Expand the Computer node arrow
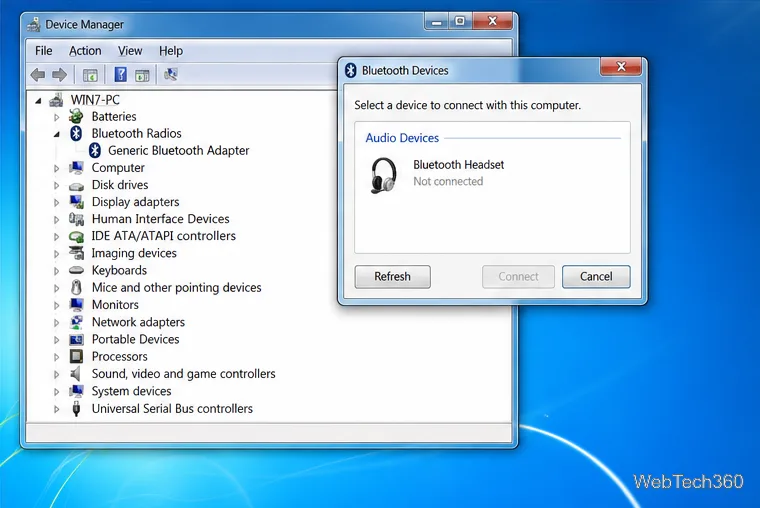The height and width of the screenshot is (508, 760). tap(56, 168)
